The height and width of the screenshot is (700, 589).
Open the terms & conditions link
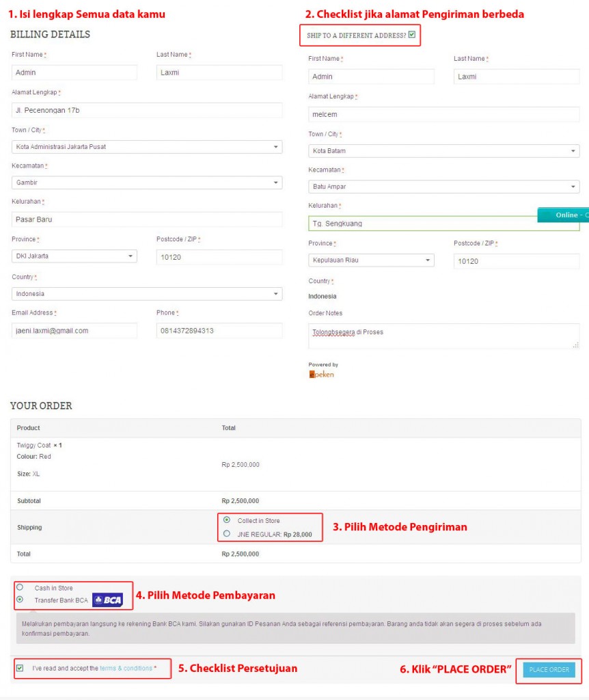(x=126, y=669)
